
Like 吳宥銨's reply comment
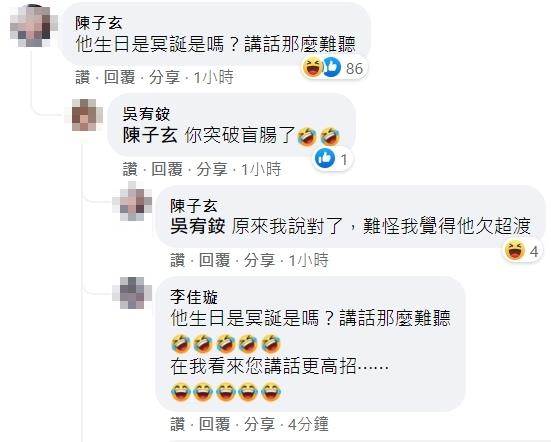click(130, 169)
